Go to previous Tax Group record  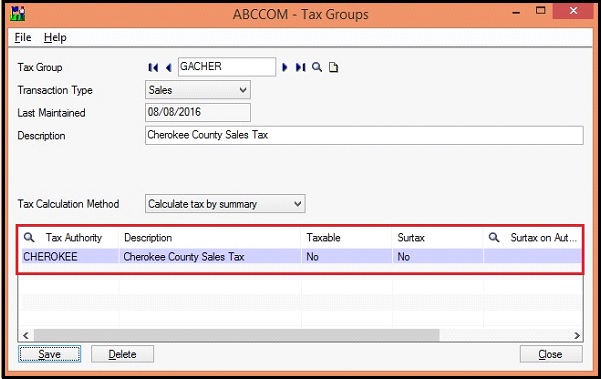pyautogui.click(x=168, y=68)
